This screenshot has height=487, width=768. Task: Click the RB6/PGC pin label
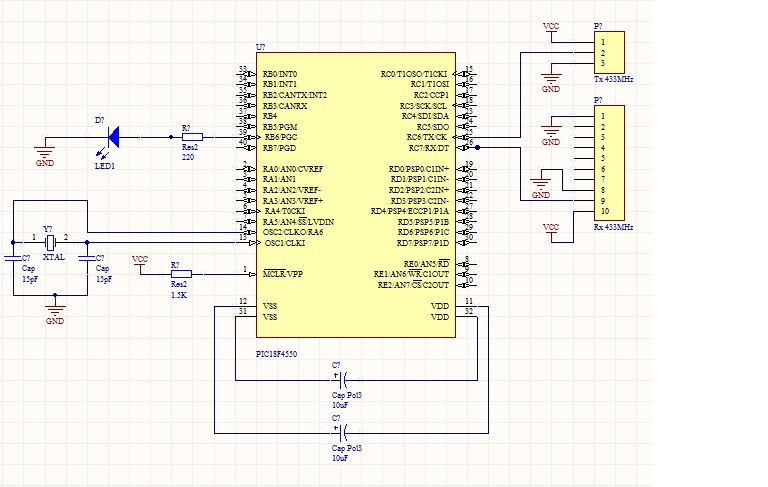click(x=281, y=137)
